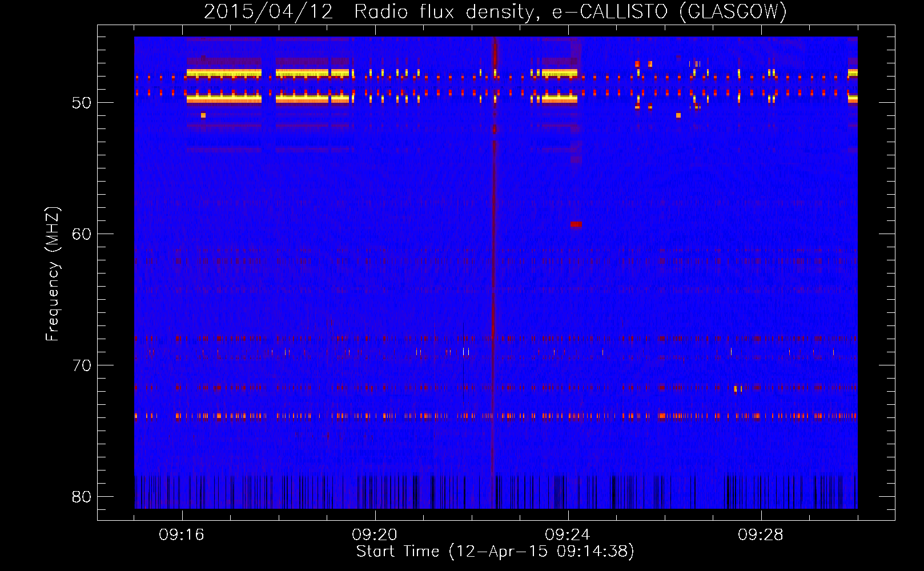Click the 09:28 time tick label
This screenshot has width=924, height=571.
click(761, 535)
